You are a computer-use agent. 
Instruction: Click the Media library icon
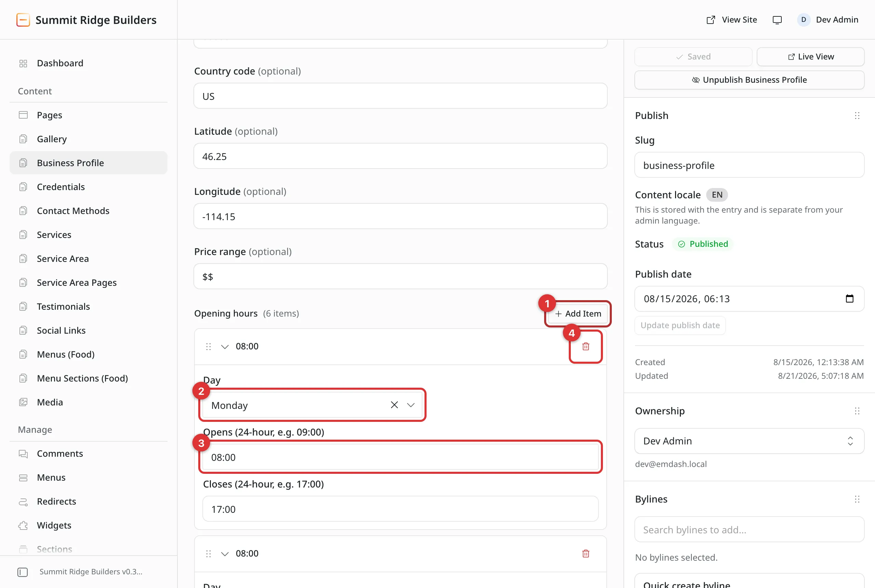coord(23,402)
